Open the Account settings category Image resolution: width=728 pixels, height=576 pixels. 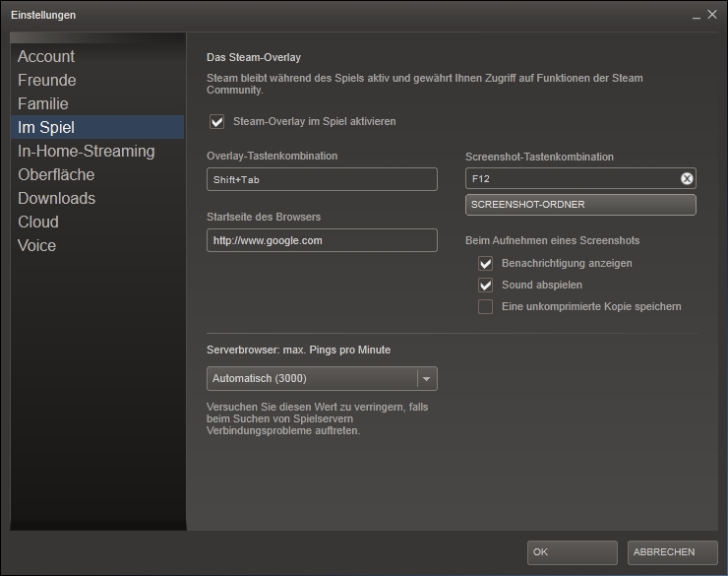46,56
